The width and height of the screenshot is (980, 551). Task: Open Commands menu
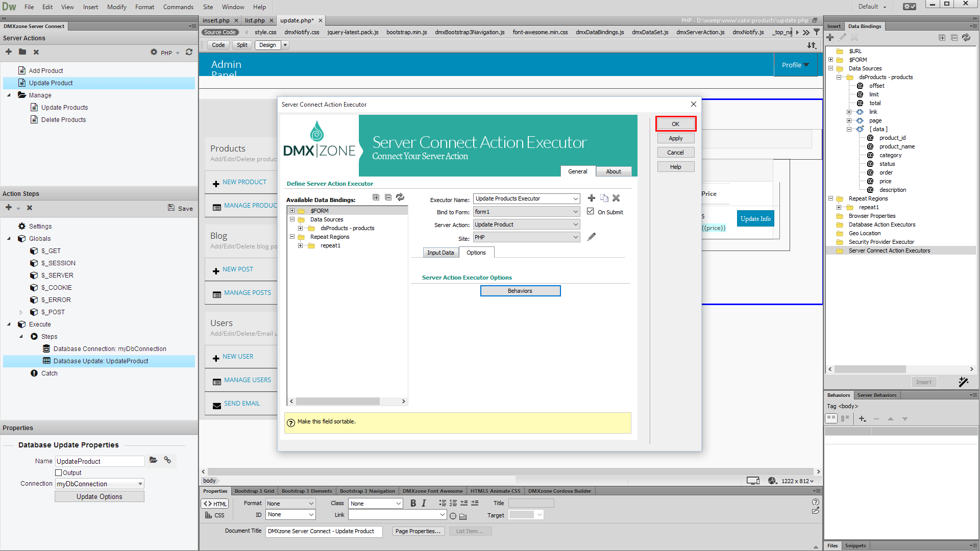(178, 7)
